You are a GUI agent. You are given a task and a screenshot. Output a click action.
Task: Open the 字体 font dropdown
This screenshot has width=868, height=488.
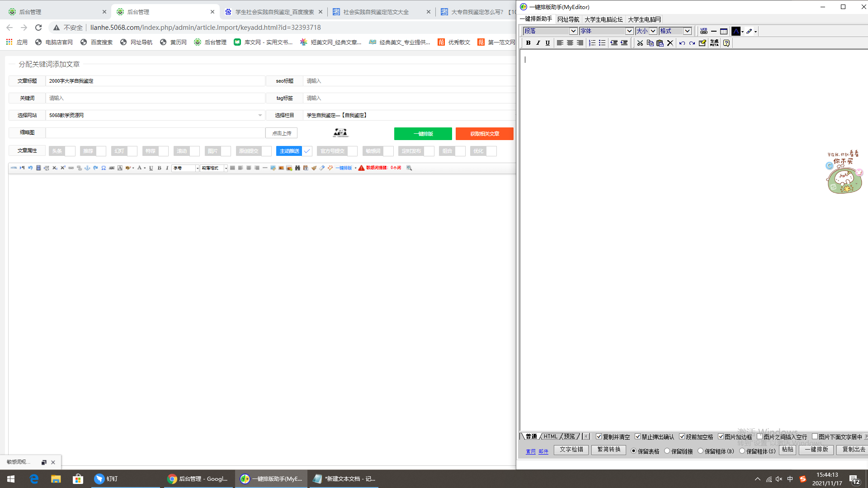629,31
